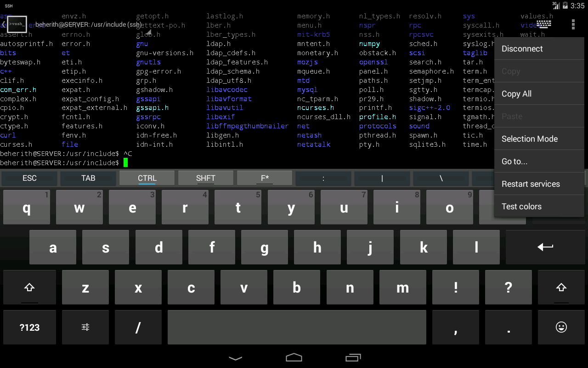The image size is (588, 368).
Task: Open recent apps from navigation bar
Action: (353, 357)
